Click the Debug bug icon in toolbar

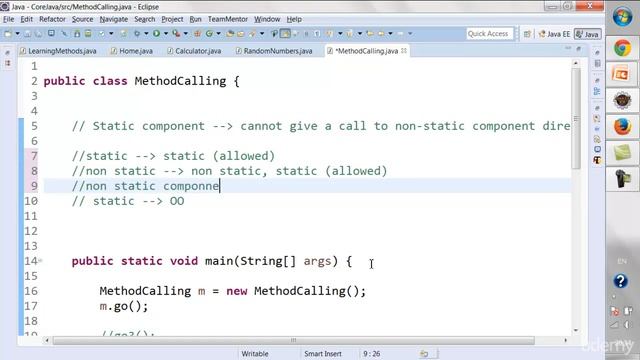pos(137,33)
